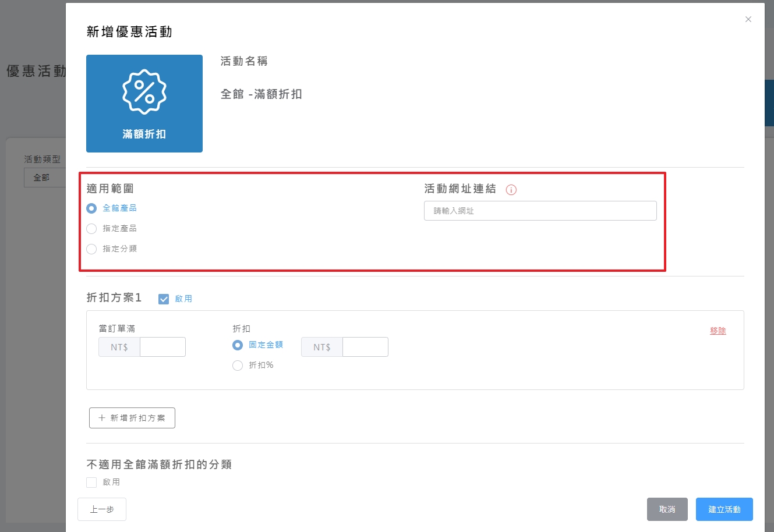Select the 全館產品 radio option
Image resolution: width=774 pixels, height=532 pixels.
point(91,208)
